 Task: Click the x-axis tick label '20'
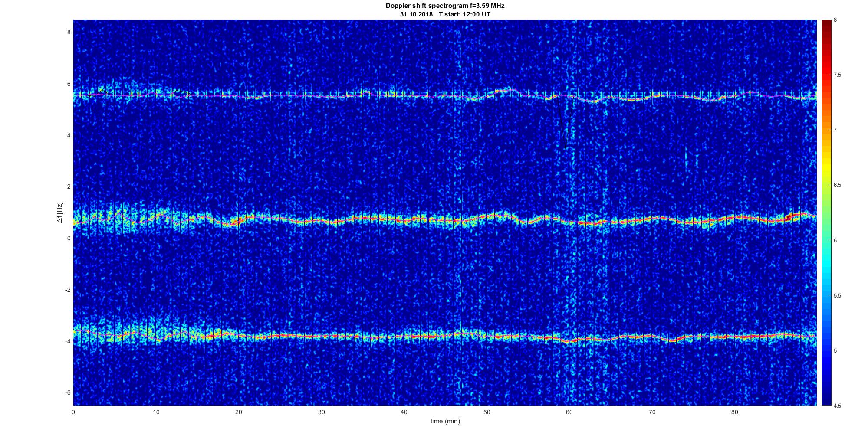tap(239, 412)
